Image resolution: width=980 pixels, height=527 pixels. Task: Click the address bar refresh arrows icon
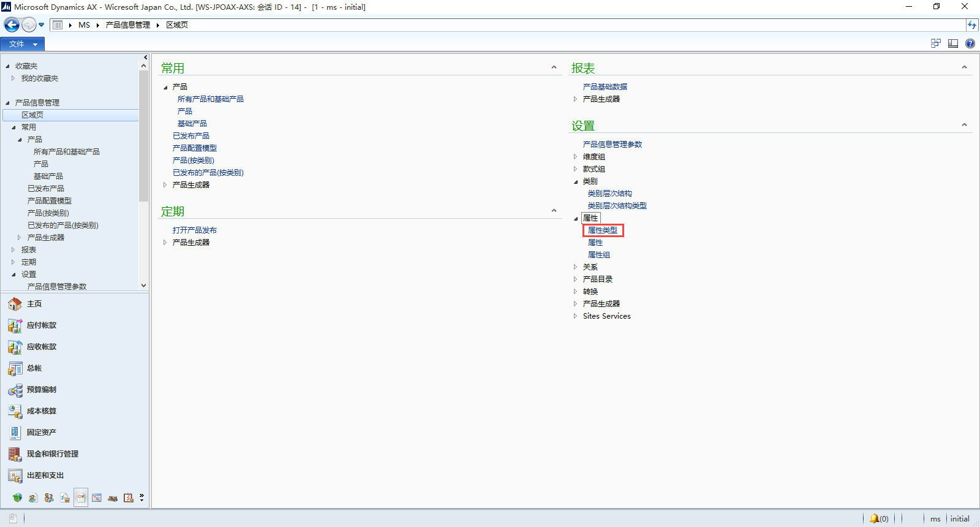[x=971, y=25]
